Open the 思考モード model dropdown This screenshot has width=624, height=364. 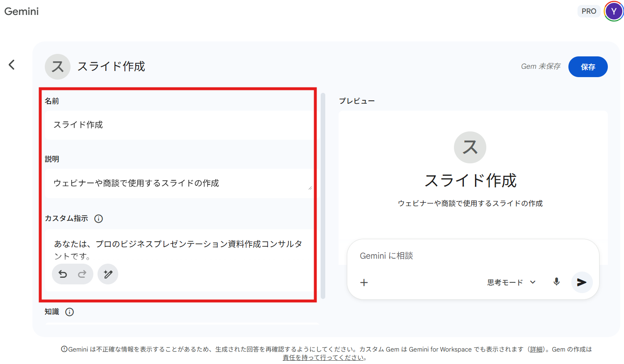click(x=511, y=282)
